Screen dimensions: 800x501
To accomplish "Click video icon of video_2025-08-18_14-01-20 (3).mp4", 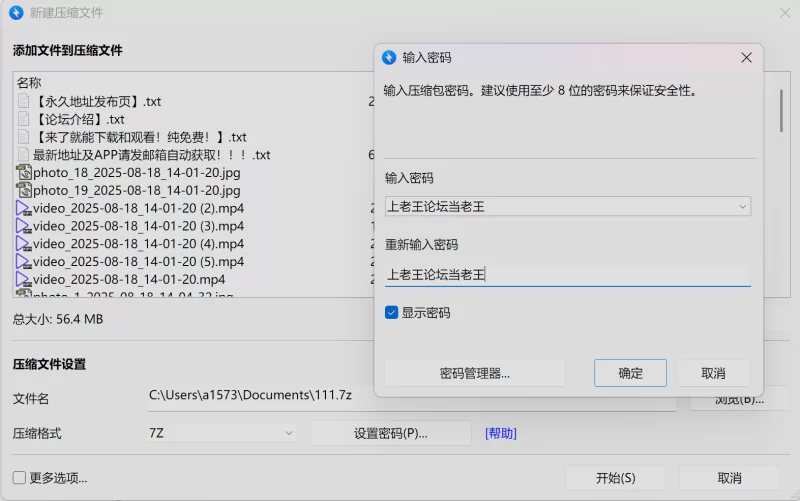I will [23, 226].
